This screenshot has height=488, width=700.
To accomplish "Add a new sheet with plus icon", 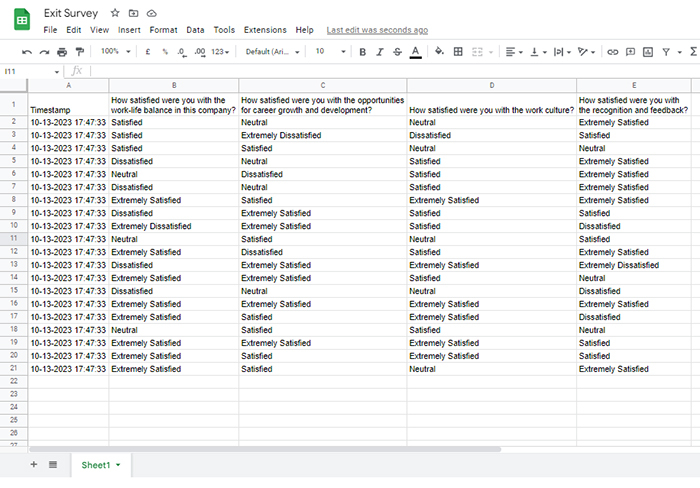I will click(x=34, y=464).
